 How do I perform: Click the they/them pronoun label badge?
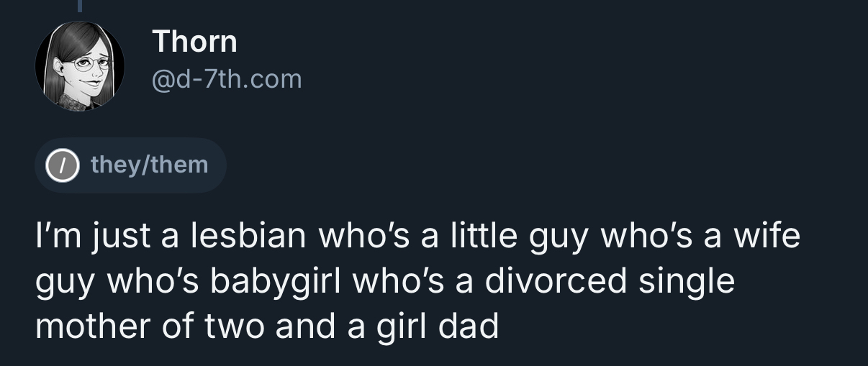click(130, 165)
